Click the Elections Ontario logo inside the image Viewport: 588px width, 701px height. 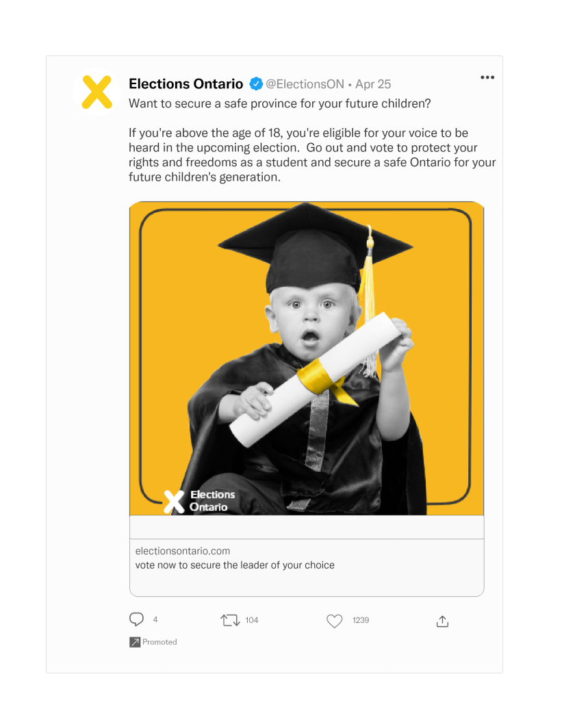point(199,500)
